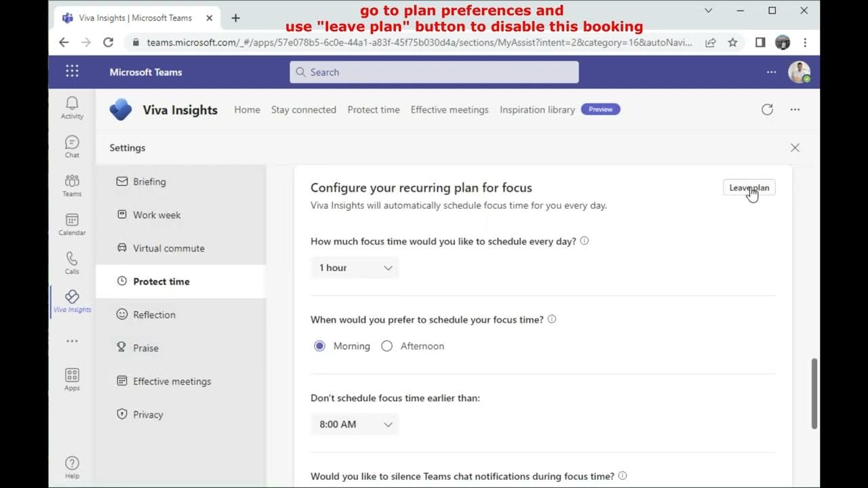Open Apps store in sidebar
868x488 pixels.
click(x=72, y=379)
